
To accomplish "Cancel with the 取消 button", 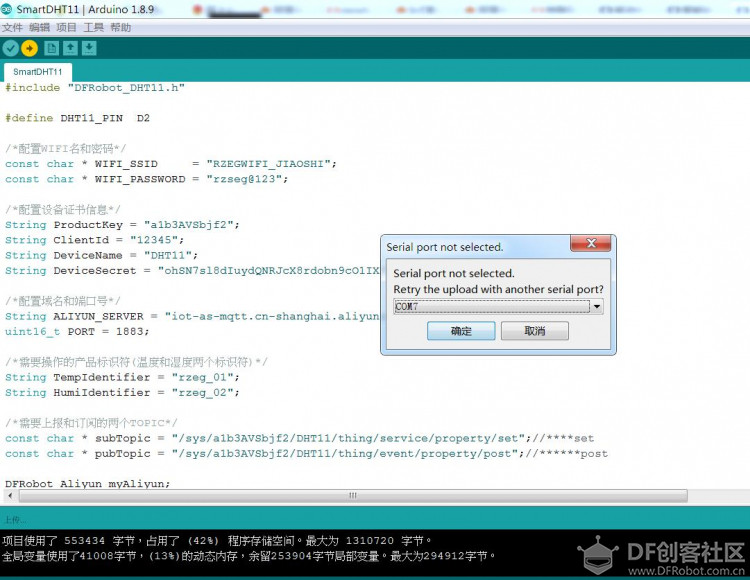I will pyautogui.click(x=535, y=331).
